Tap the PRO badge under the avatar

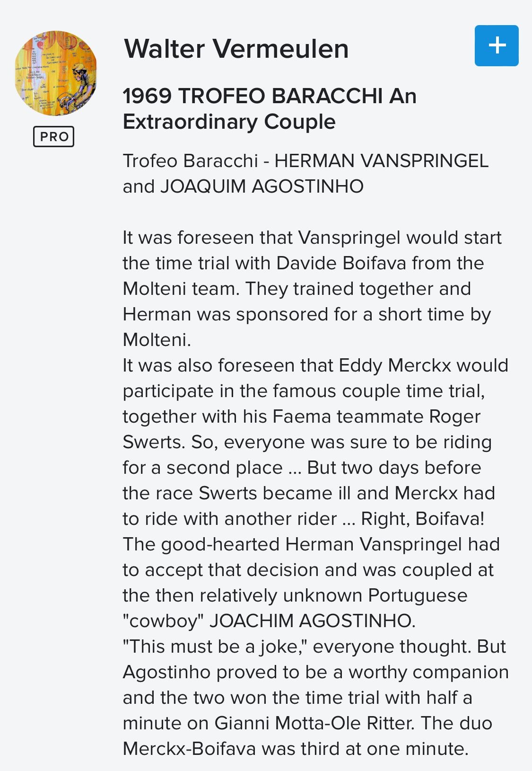[x=53, y=136]
